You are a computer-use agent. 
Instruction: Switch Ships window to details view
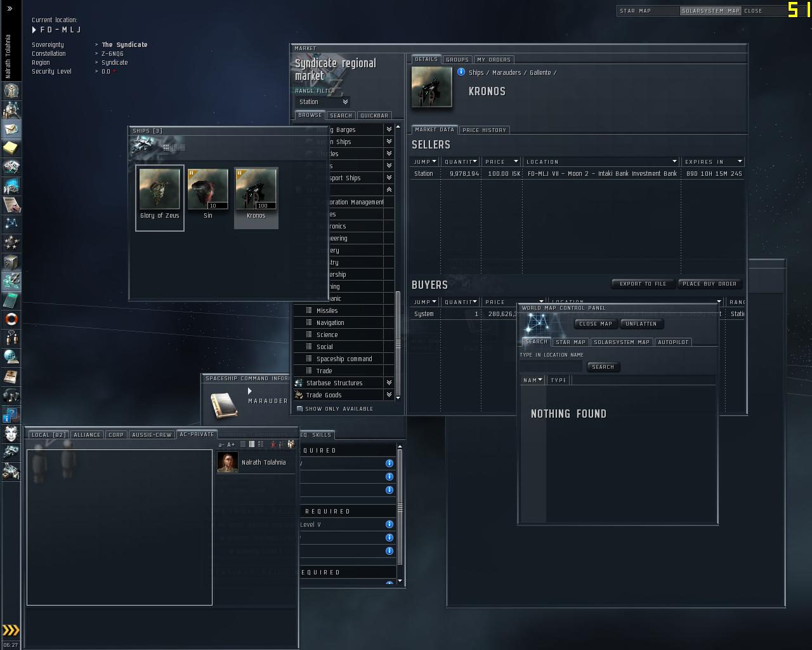point(174,147)
